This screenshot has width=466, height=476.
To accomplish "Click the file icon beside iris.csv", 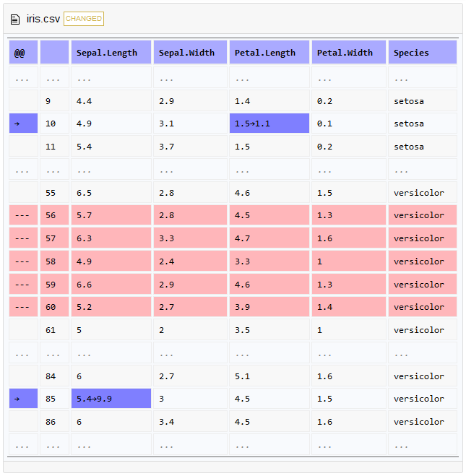I will (x=15, y=19).
